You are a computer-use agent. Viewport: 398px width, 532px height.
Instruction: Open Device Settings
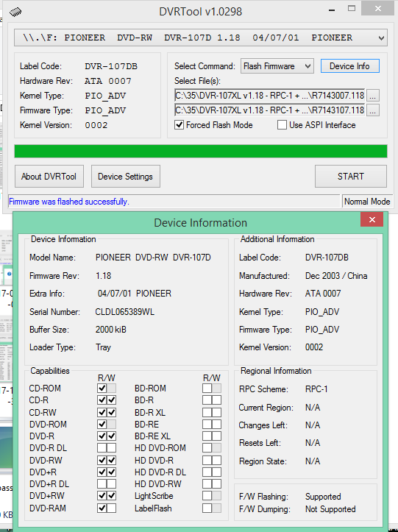126,177
